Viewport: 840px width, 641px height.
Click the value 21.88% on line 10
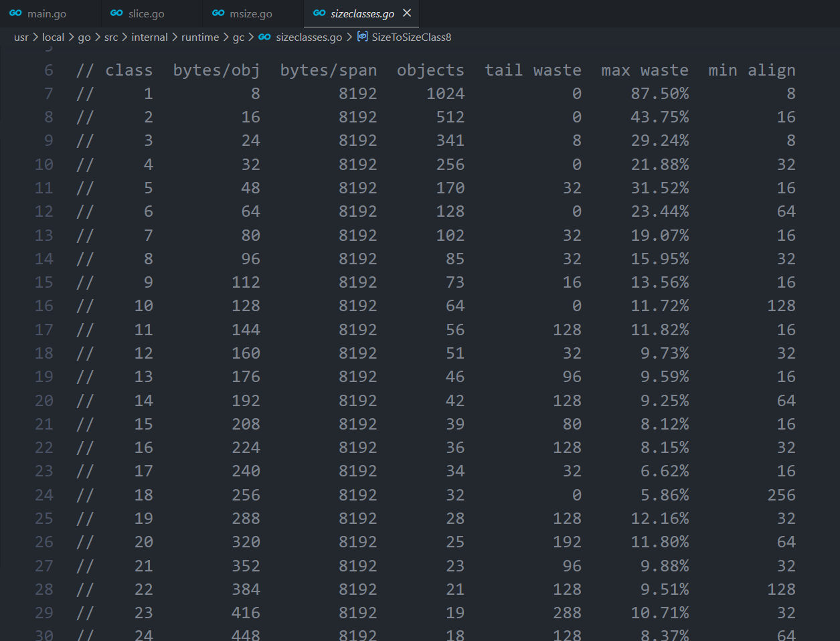pos(659,165)
